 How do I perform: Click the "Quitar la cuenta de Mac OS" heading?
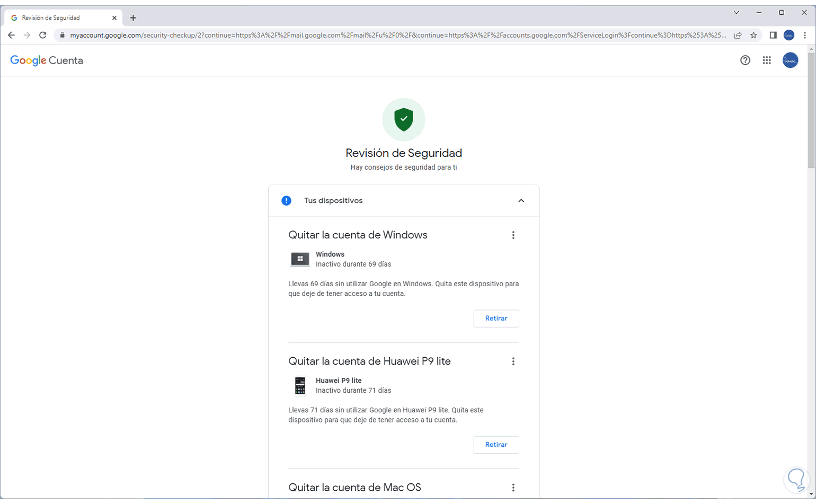pos(354,488)
